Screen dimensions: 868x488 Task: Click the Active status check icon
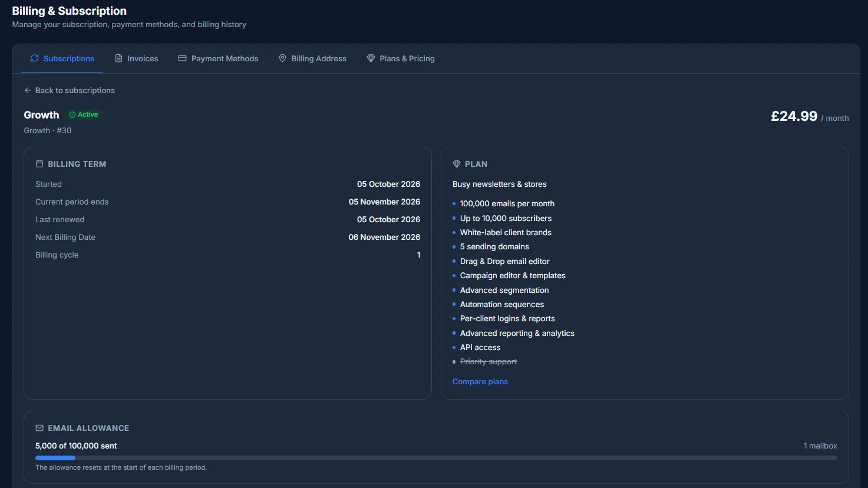[72, 115]
